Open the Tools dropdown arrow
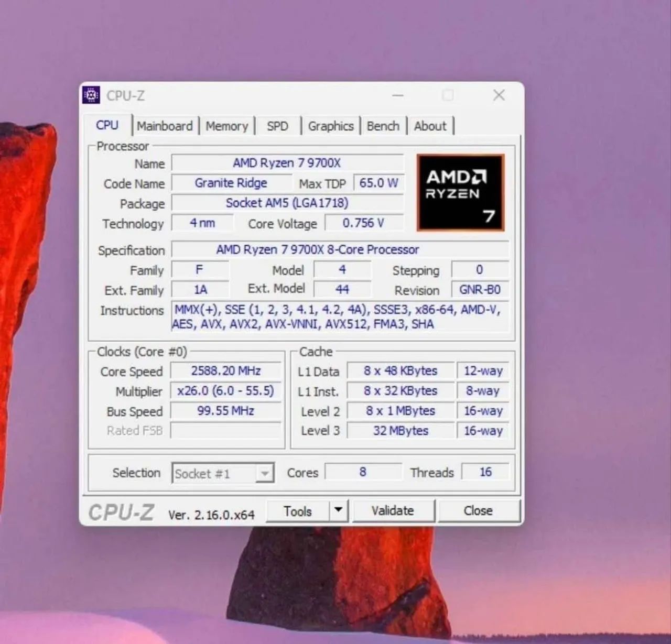The height and width of the screenshot is (644, 671). click(x=339, y=510)
